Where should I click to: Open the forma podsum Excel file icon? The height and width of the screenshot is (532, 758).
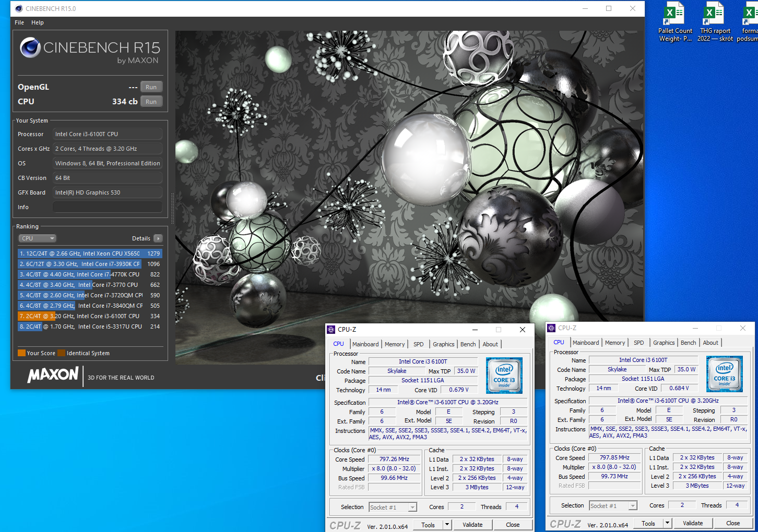[x=748, y=22]
